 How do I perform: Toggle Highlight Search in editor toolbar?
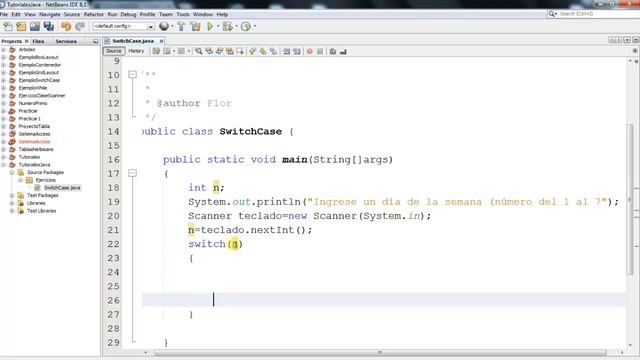click(229, 51)
